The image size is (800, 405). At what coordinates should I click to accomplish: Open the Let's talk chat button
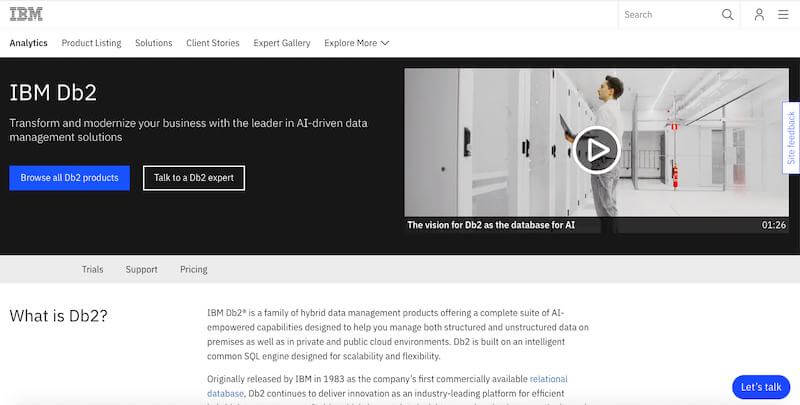coord(761,387)
